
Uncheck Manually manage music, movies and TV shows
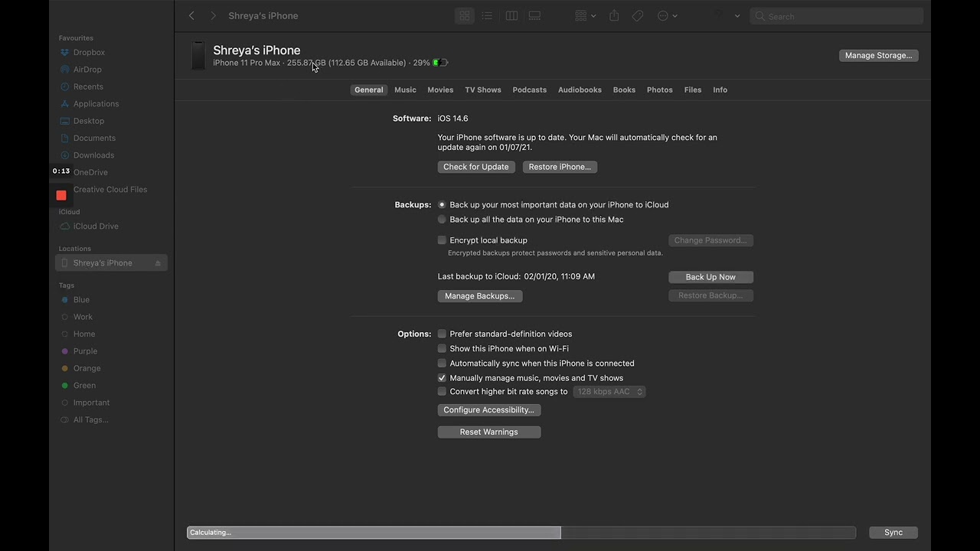tap(442, 378)
